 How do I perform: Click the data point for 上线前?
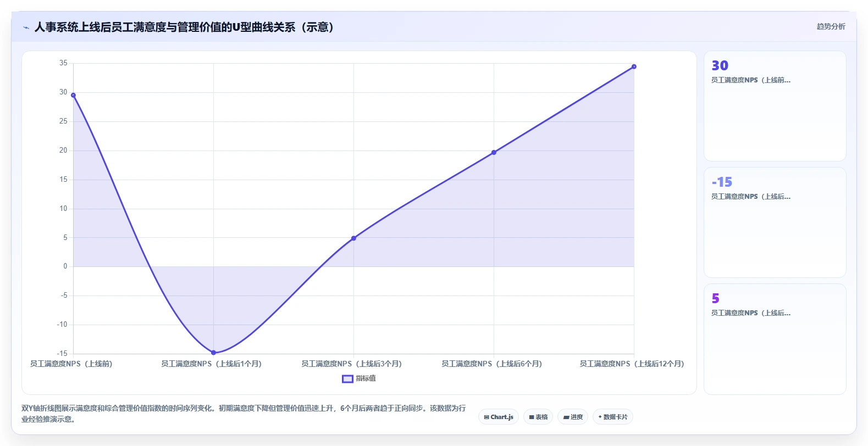pos(73,95)
